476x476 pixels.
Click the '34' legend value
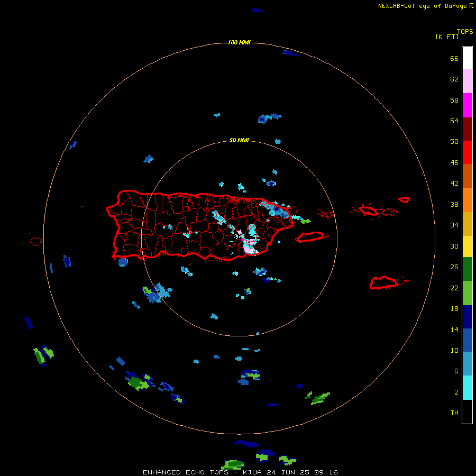click(454, 225)
